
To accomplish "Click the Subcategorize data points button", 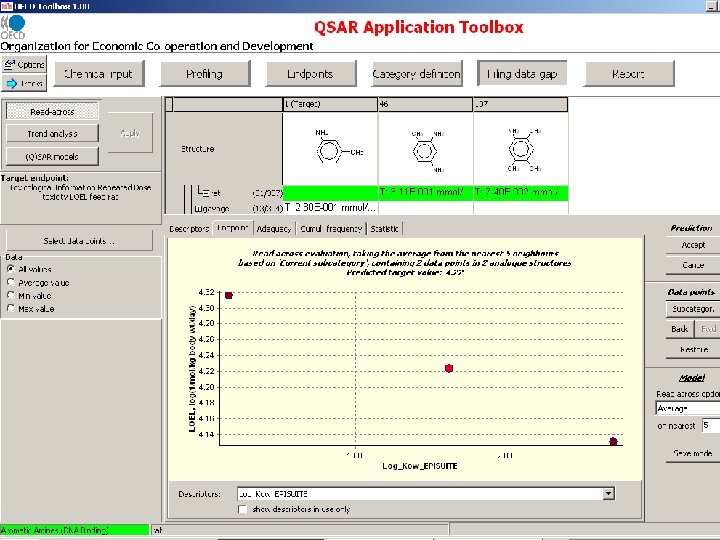I will tap(693, 309).
